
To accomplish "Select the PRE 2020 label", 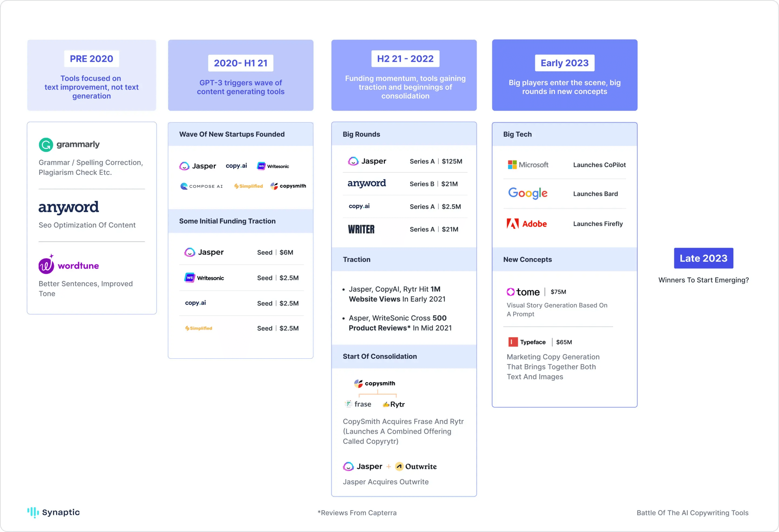I will click(92, 59).
